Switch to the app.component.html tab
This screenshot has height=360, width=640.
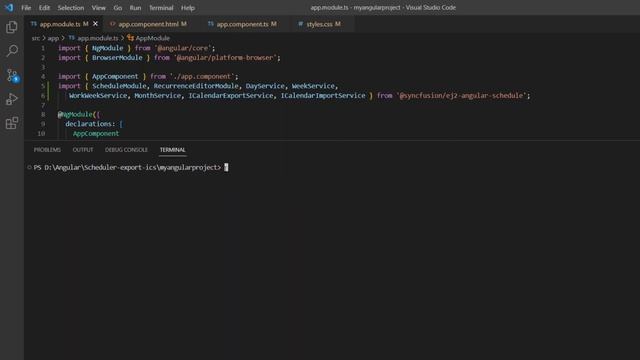(x=149, y=24)
